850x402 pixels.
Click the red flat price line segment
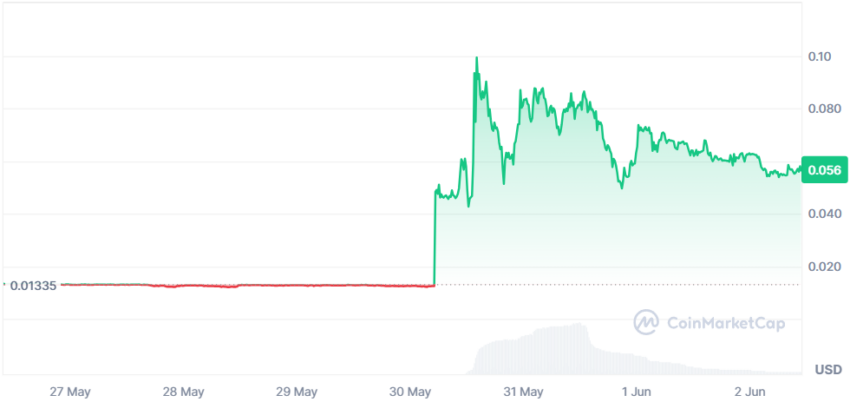tap(248, 285)
